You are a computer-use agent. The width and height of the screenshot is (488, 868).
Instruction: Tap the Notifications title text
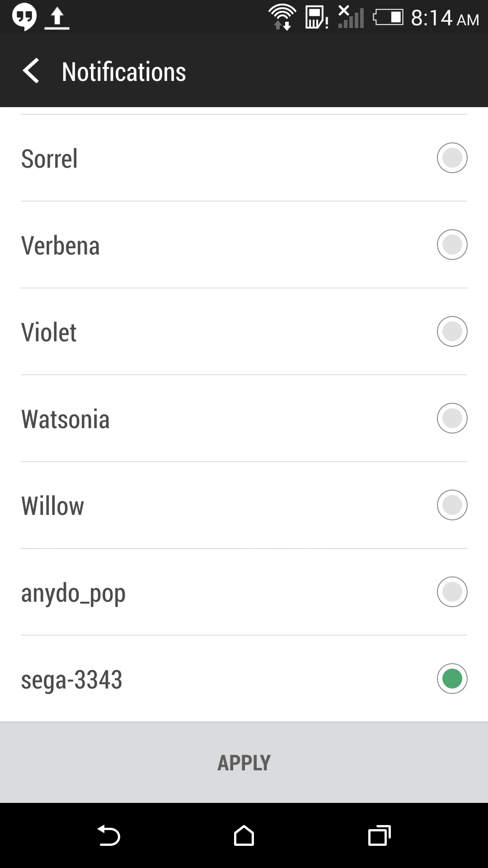pos(124,72)
